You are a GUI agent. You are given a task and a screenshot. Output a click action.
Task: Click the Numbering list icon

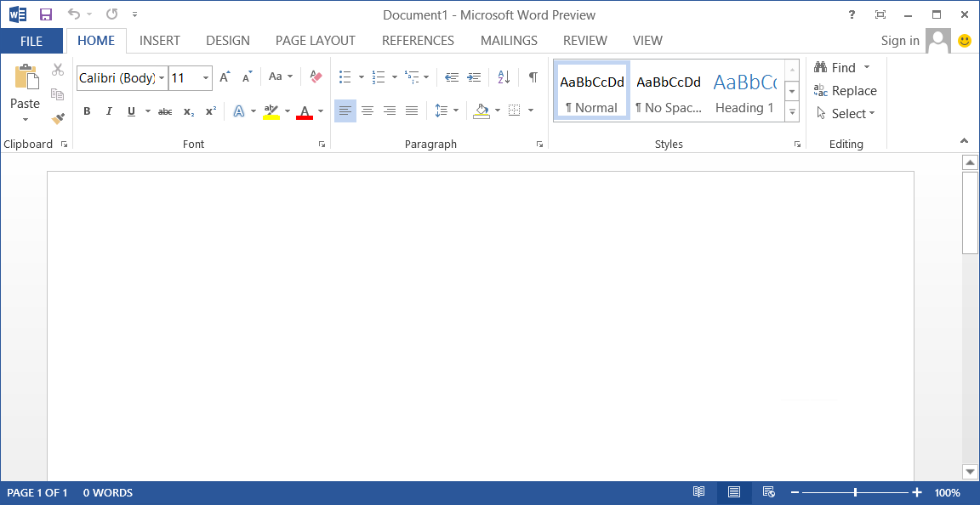378,77
